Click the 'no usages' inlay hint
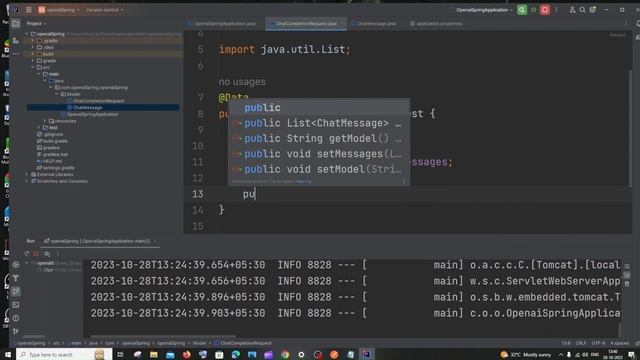This screenshot has height=360, width=640. 242,82
